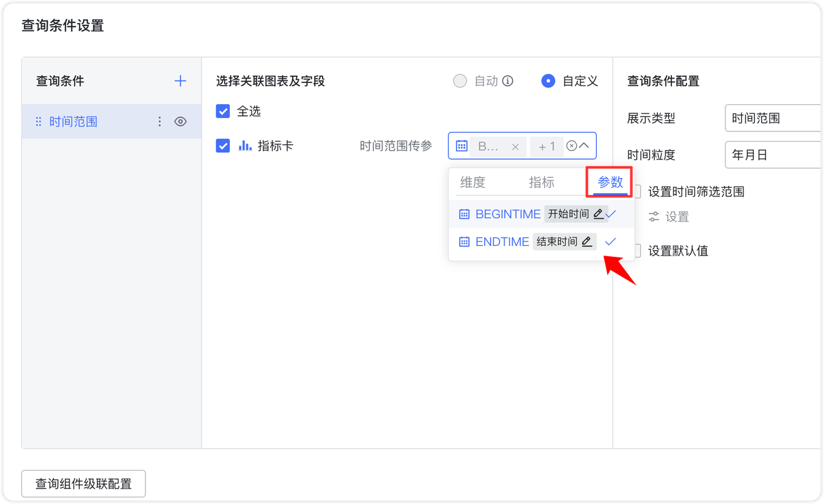Clear all selected fields with circle-x icon
The height and width of the screenshot is (504, 824).
click(x=571, y=146)
